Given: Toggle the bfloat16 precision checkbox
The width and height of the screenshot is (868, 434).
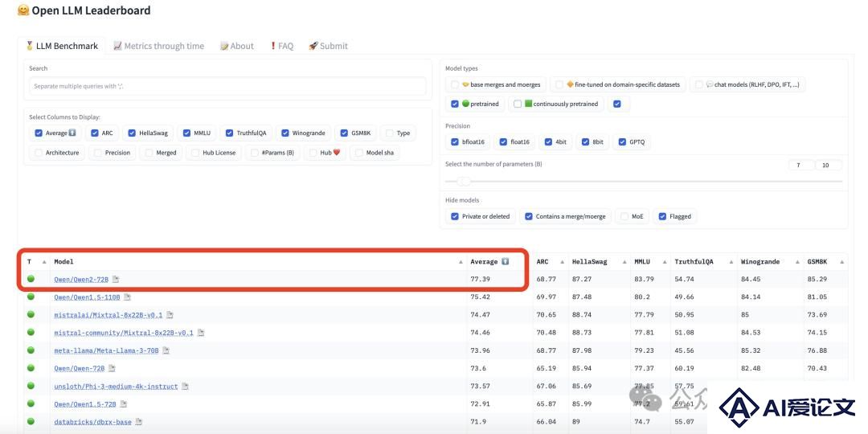Looking at the screenshot, I should [x=455, y=141].
